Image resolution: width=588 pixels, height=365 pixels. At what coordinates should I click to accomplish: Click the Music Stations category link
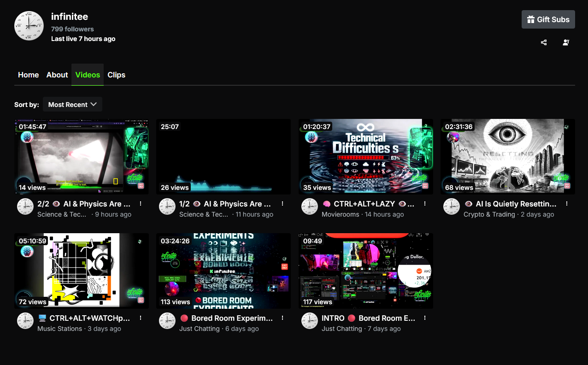[x=59, y=329]
